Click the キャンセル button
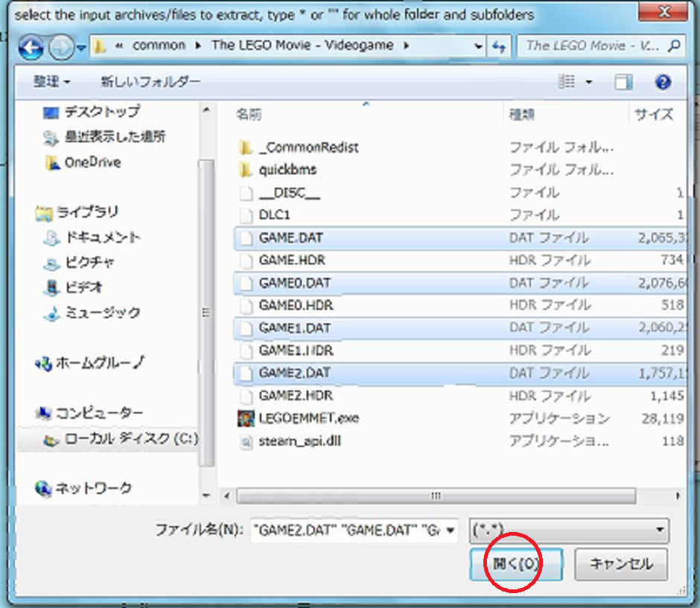Viewport: 700px width, 608px height. click(621, 565)
